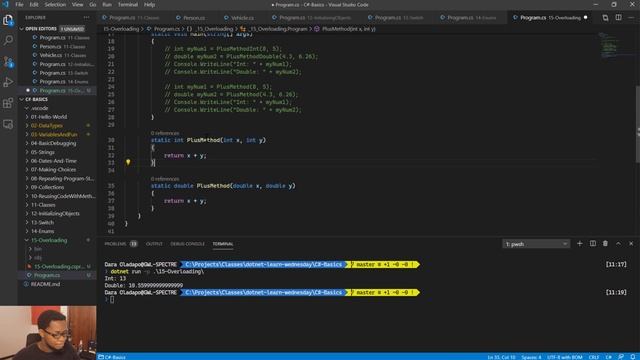Image resolution: width=640 pixels, height=360 pixels.
Task: Collapse the Open Editors section
Action: coord(57,29)
